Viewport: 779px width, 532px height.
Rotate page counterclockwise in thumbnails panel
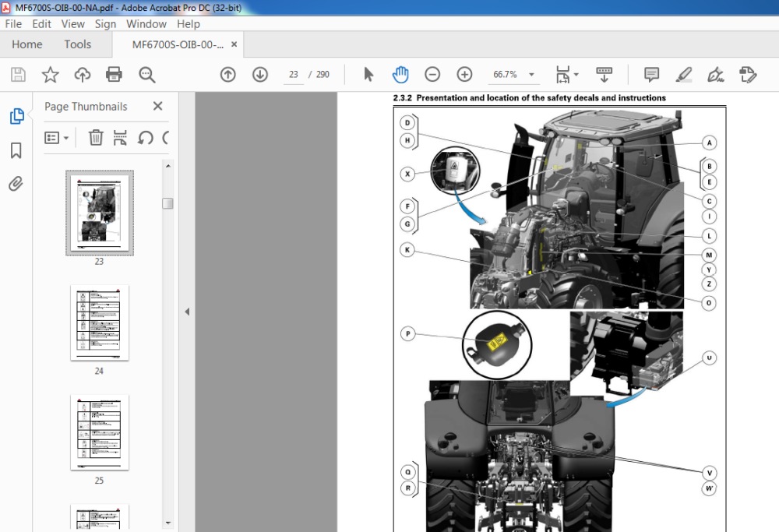coord(146,138)
